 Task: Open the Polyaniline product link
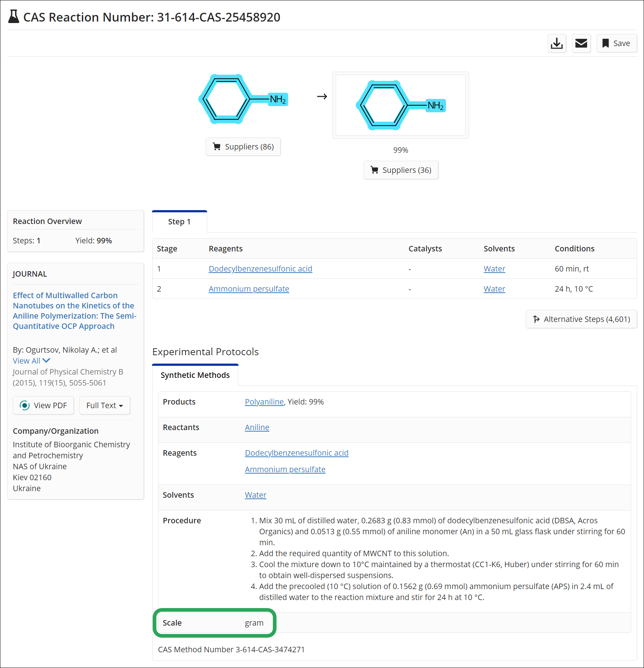click(x=264, y=402)
